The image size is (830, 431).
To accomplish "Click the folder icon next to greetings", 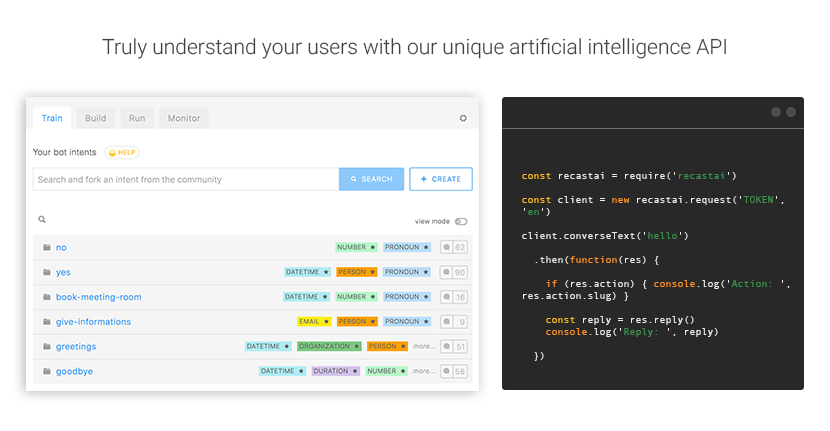I will (x=46, y=347).
